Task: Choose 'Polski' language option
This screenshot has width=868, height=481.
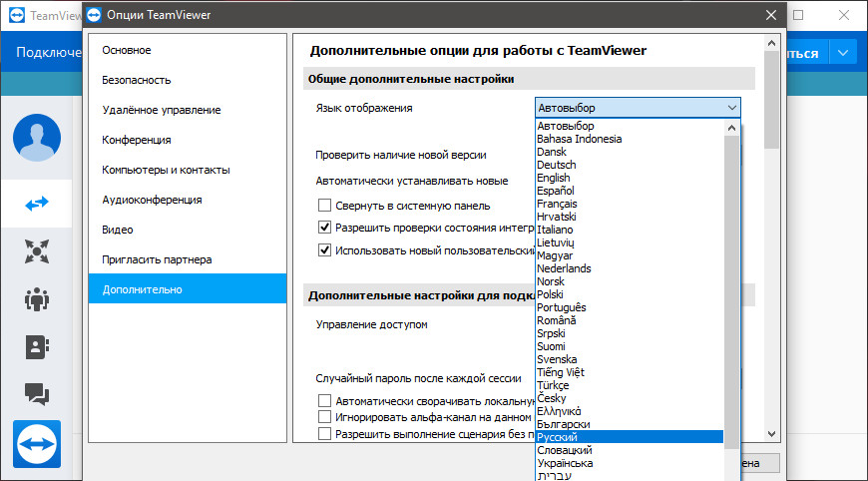Action: click(630, 294)
